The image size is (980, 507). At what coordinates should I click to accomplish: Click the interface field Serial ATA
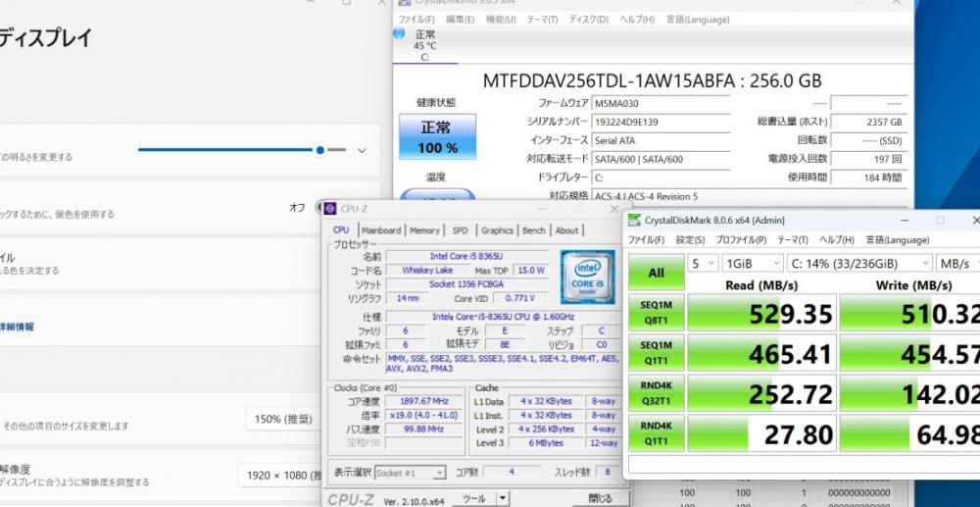tap(660, 140)
